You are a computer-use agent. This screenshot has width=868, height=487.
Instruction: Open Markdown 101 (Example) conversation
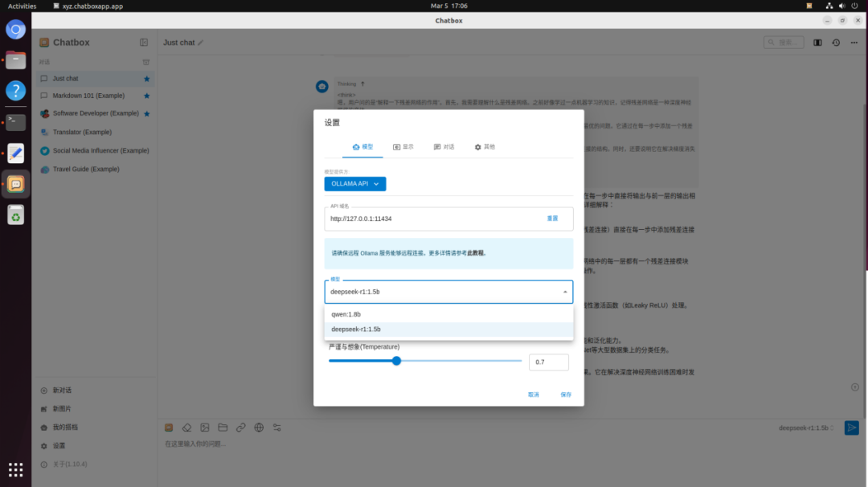coord(95,96)
